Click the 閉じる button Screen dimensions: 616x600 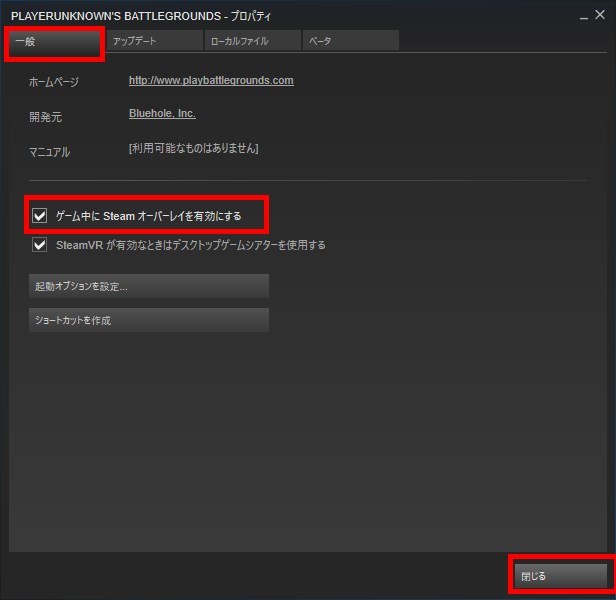coord(561,576)
